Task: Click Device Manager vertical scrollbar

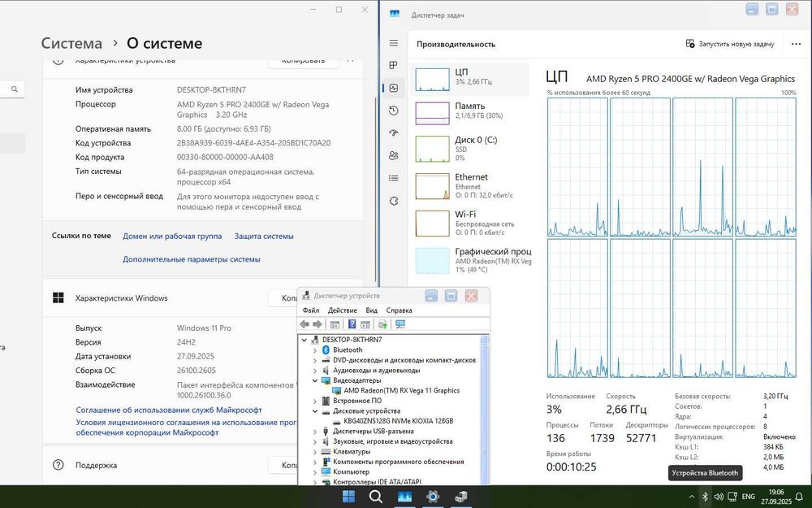Action: click(484, 410)
